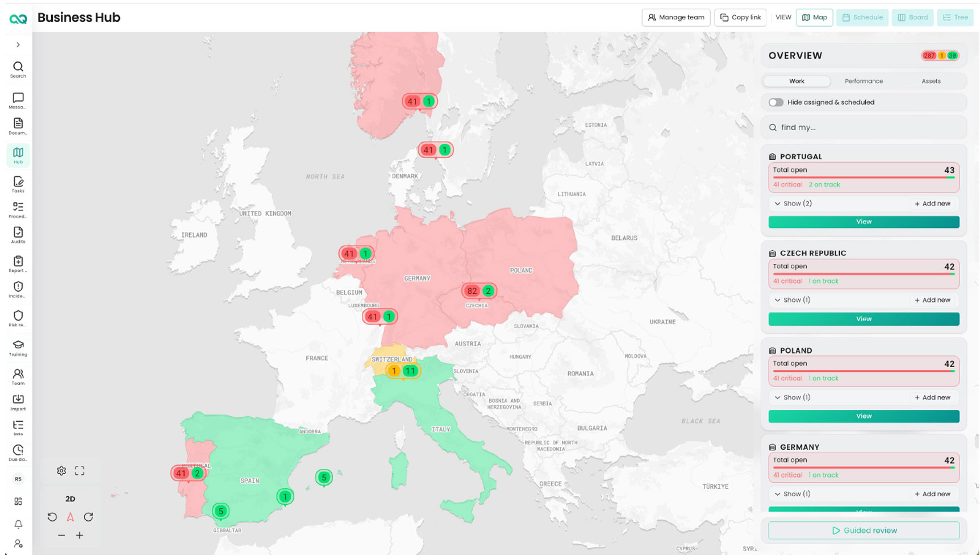The width and height of the screenshot is (980, 556).
Task: Rotate map clockwise
Action: [89, 517]
